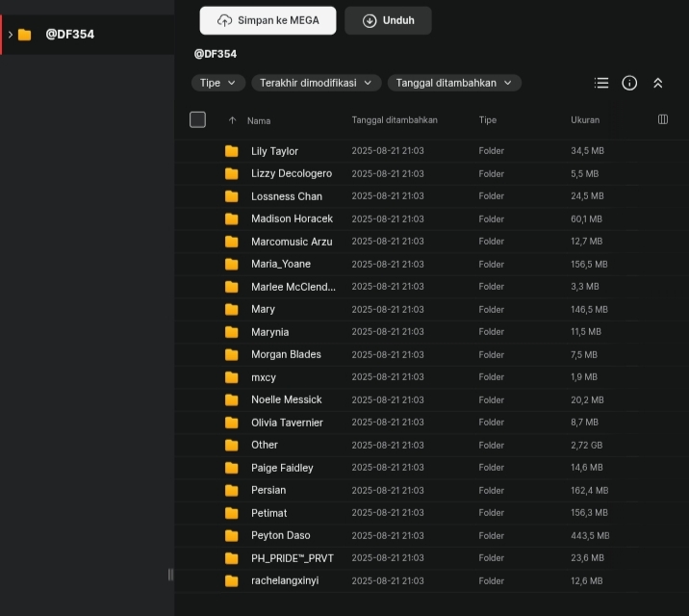Select the Madison Horacek folder name

(x=292, y=218)
